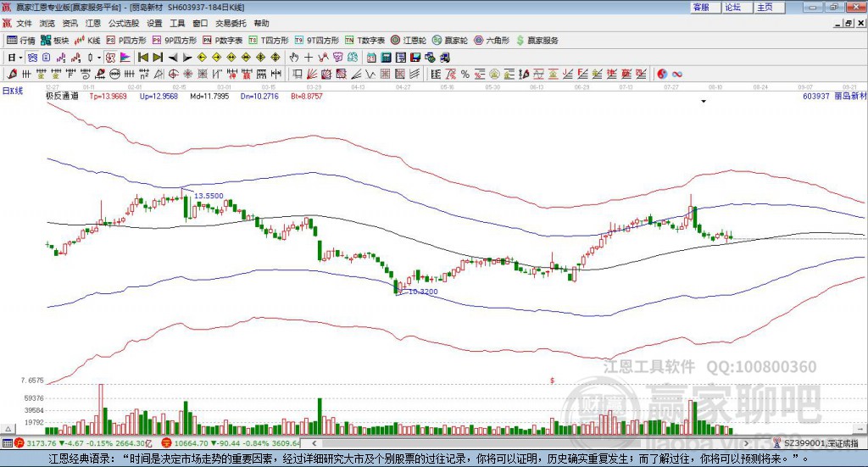The image size is (868, 467).
Task: Click the right-side down arrow above status bar
Action: 861,429
